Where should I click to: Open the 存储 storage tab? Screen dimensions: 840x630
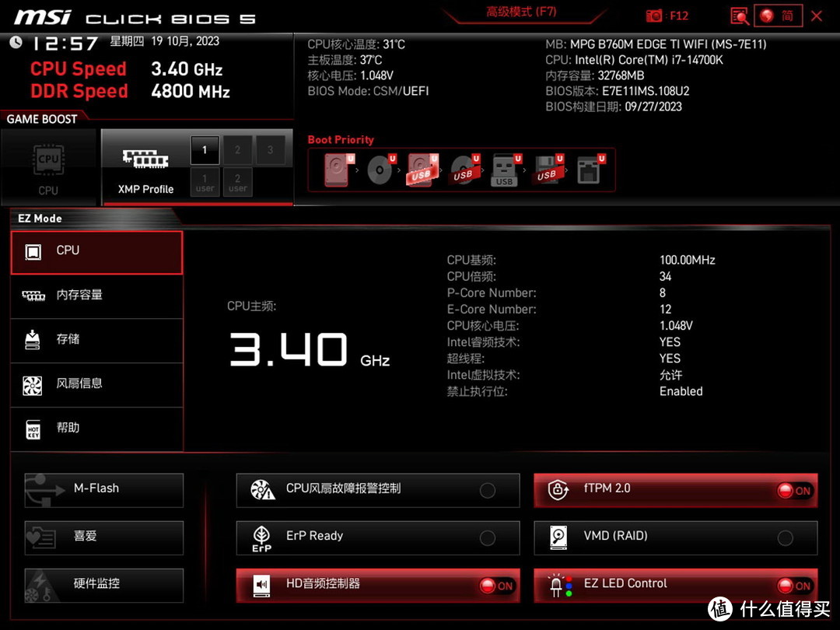click(x=96, y=341)
